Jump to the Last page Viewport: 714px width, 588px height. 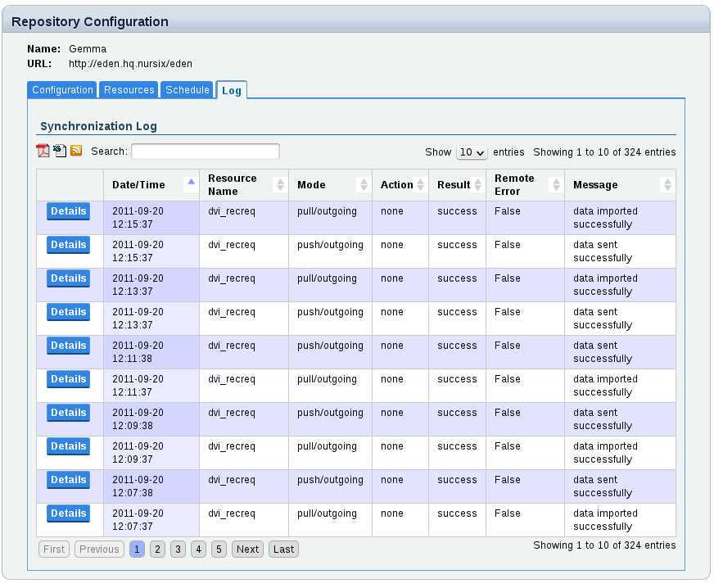[283, 550]
